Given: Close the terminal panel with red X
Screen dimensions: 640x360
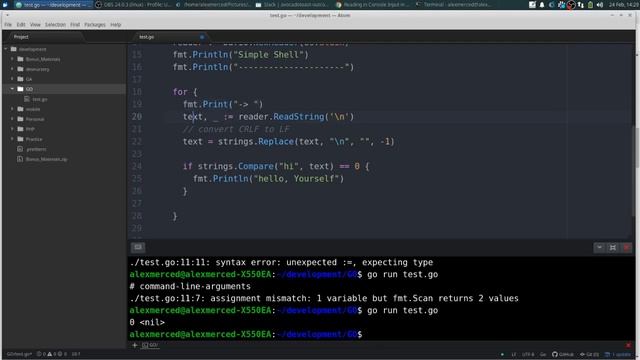Looking at the screenshot, I should [627, 247].
